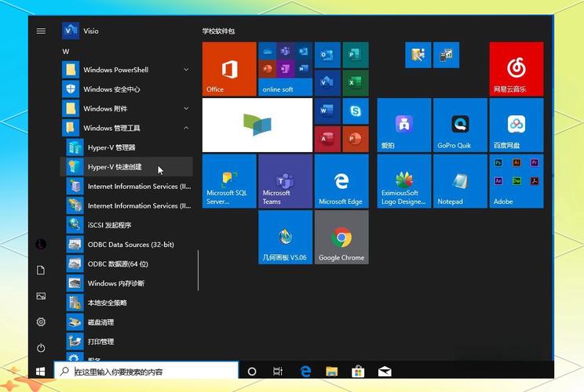Open the EximiousSoft Logo Designer tile
The width and height of the screenshot is (584, 392).
pos(403,181)
